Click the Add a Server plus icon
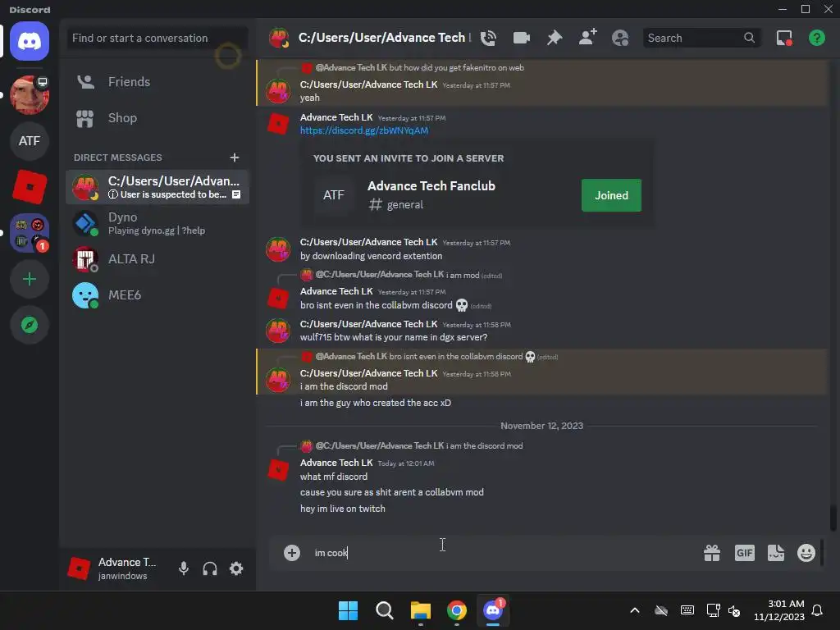The width and height of the screenshot is (840, 630). (x=30, y=279)
